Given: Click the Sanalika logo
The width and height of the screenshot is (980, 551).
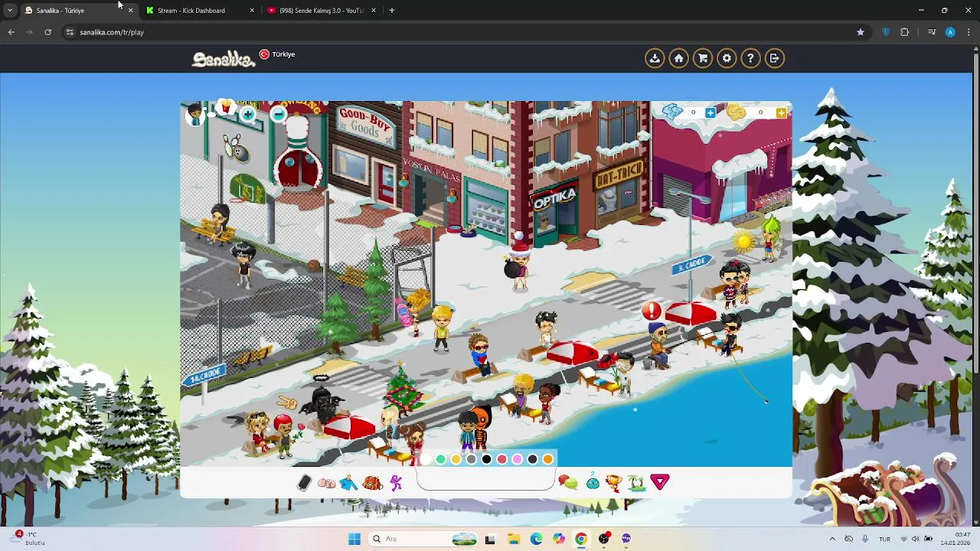Looking at the screenshot, I should point(223,59).
